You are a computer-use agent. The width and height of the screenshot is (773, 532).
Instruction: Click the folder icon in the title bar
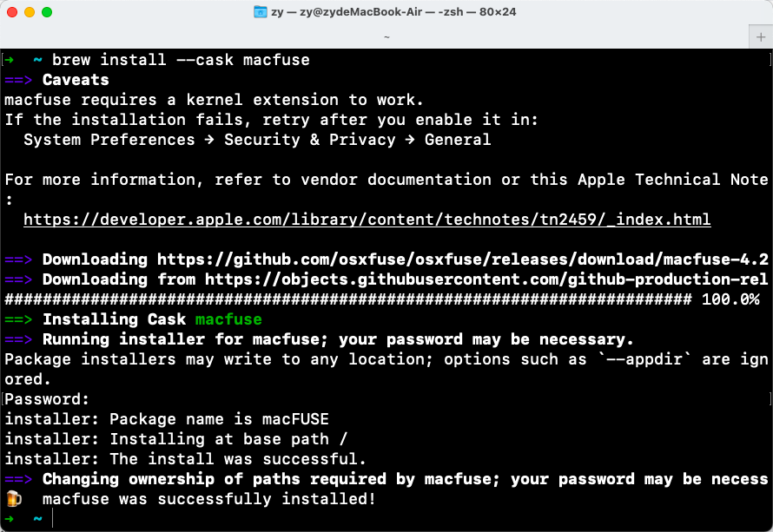[x=261, y=12]
